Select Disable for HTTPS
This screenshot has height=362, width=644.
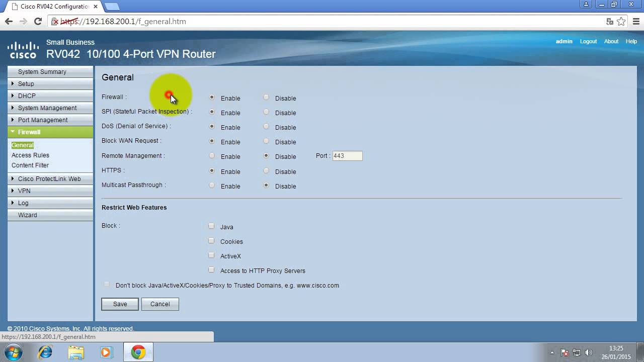click(266, 171)
